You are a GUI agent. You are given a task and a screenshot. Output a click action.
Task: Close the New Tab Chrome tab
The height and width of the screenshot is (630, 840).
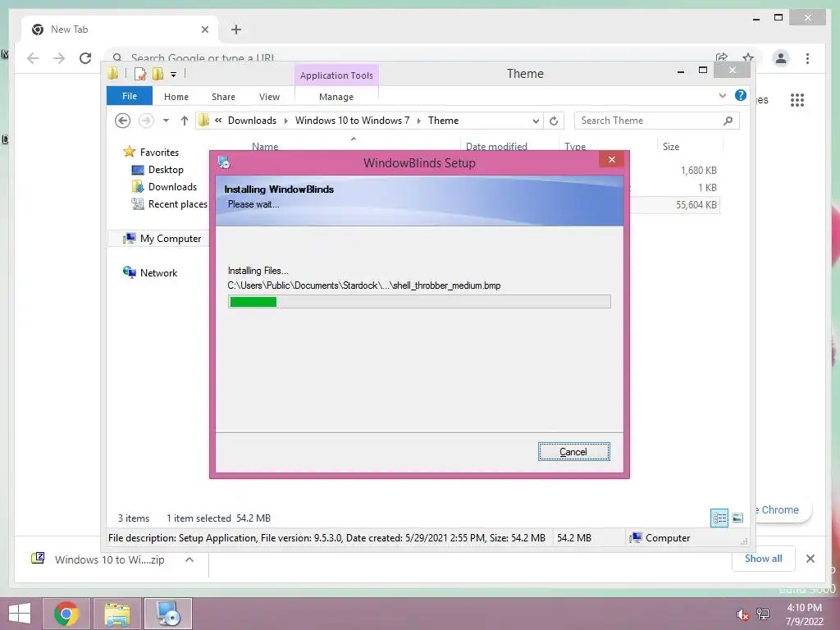204,30
